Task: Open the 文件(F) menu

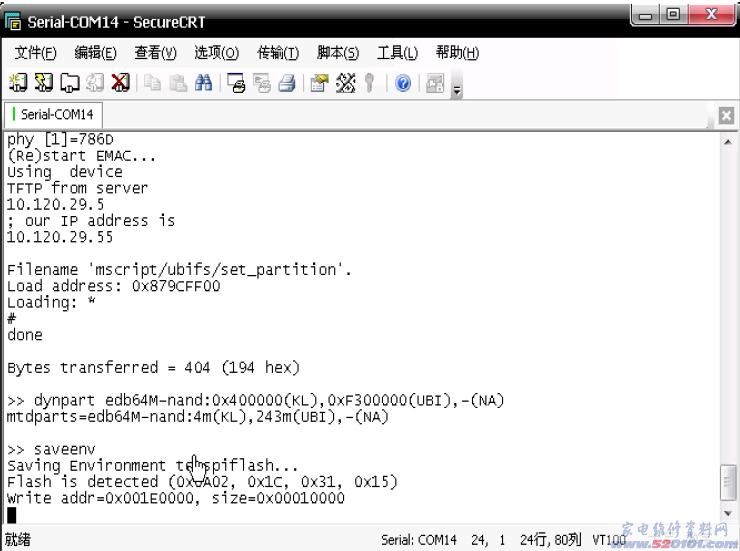Action: (x=37, y=52)
